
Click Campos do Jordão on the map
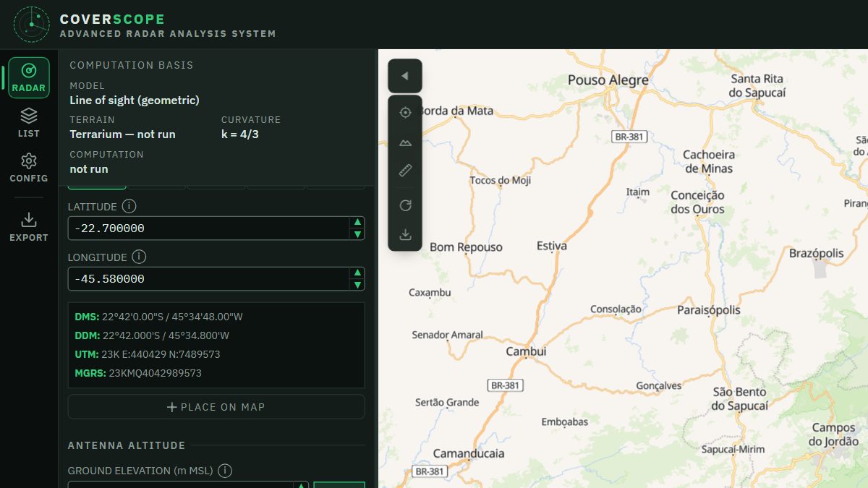click(834, 435)
